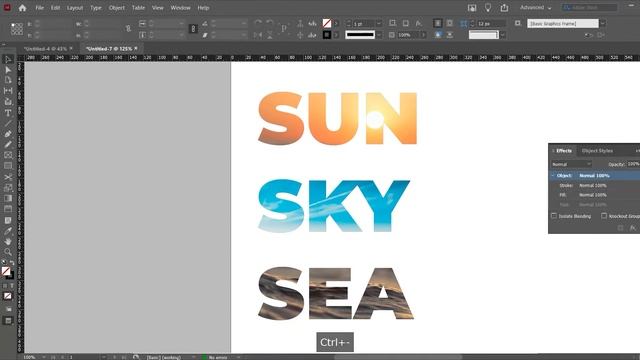This screenshot has width=640, height=360.
Task: Open the Opacity value dropdown in Effects
Action: coord(633,164)
